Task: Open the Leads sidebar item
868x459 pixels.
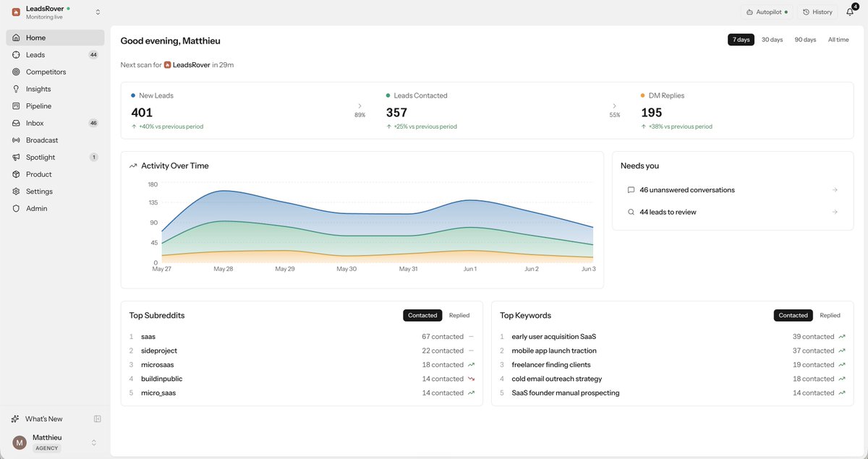Action: point(55,55)
